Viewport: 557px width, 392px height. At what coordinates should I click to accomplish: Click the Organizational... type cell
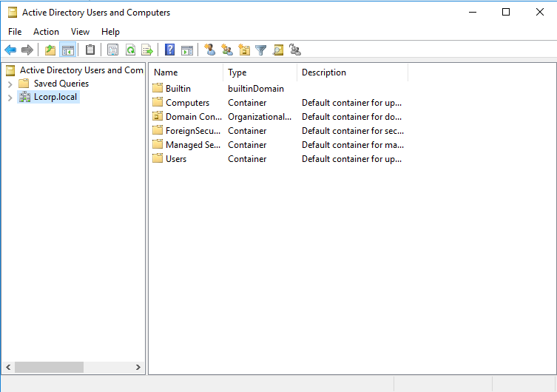[x=260, y=117]
